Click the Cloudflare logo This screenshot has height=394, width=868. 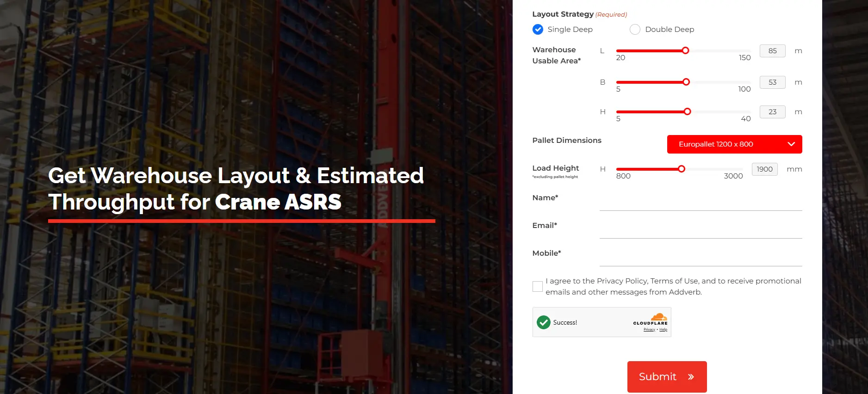[651, 319]
